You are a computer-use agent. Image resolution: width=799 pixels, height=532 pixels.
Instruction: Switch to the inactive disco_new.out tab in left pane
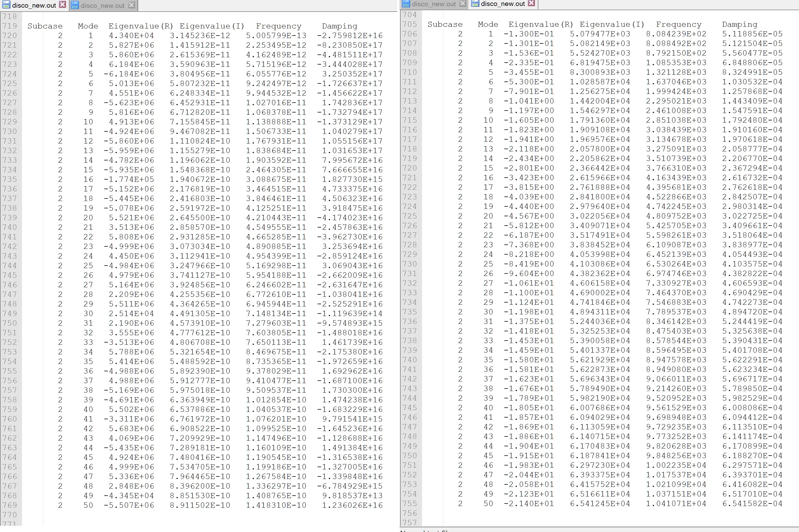coord(102,5)
